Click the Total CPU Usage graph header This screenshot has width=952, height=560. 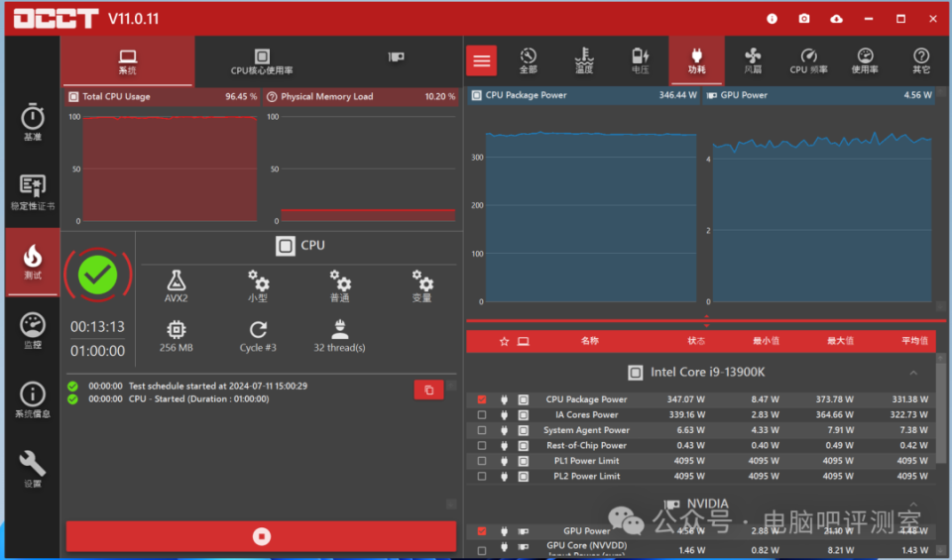click(163, 96)
